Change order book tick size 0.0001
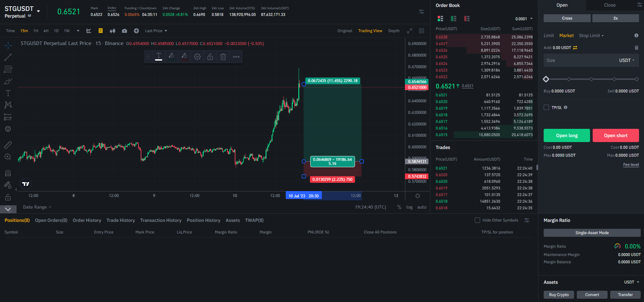 pyautogui.click(x=524, y=19)
